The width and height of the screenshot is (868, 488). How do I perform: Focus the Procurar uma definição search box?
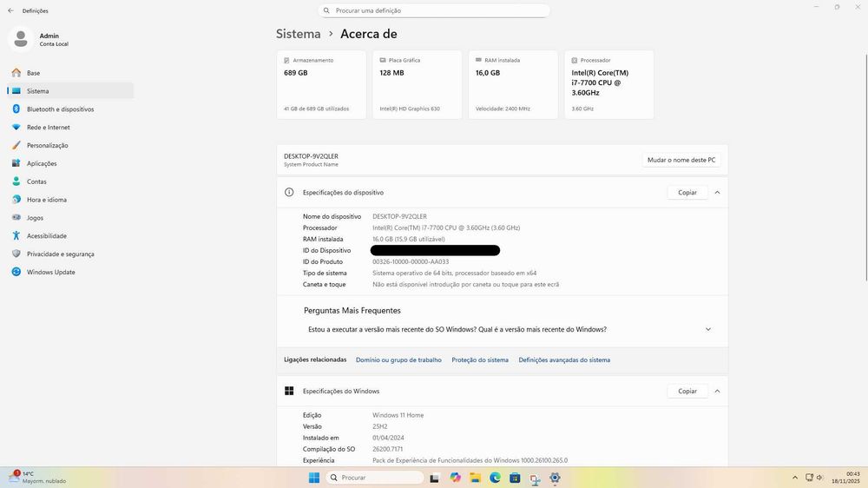[434, 10]
